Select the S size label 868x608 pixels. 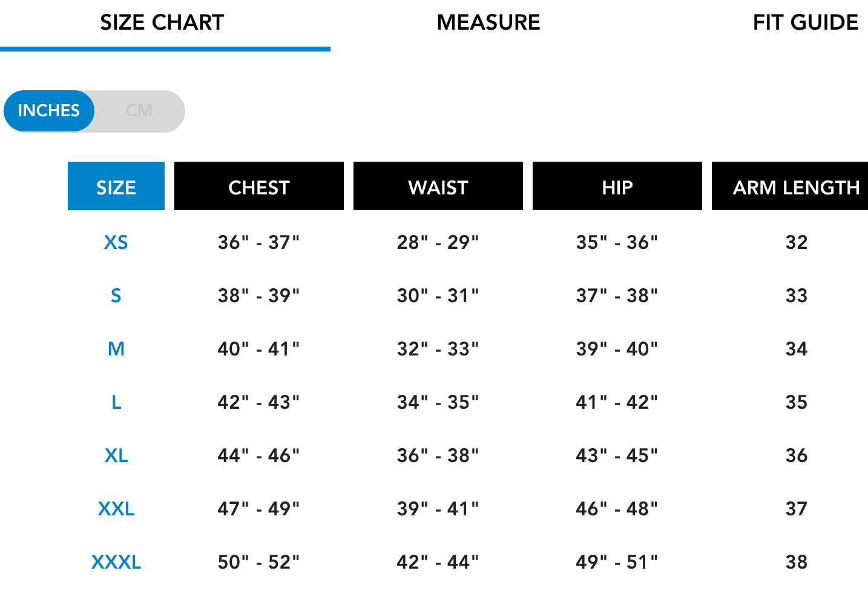[x=116, y=296]
